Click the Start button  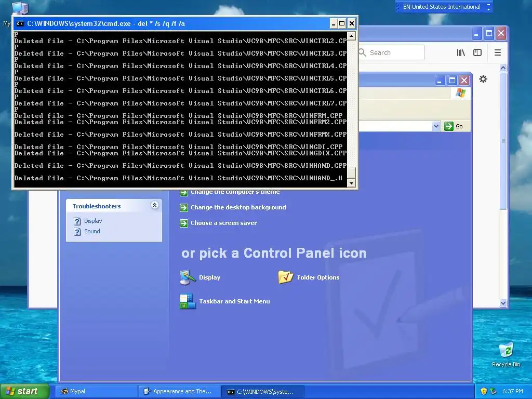[25, 391]
